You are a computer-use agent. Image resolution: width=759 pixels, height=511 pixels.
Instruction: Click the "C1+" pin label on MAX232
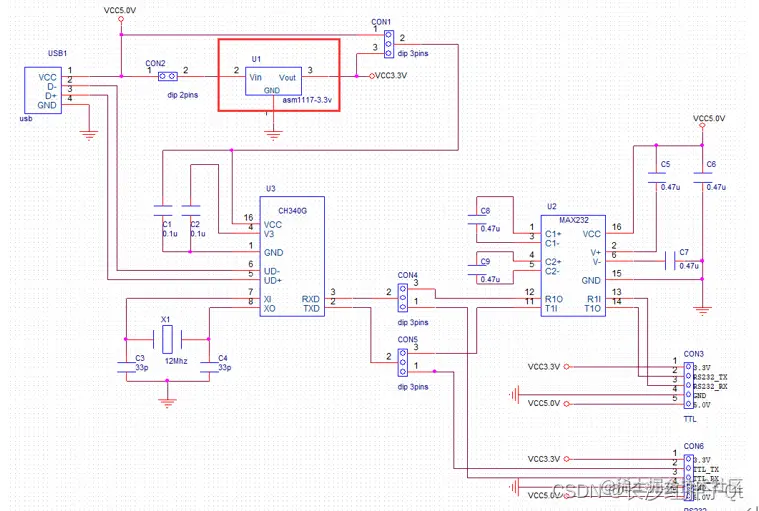(553, 234)
